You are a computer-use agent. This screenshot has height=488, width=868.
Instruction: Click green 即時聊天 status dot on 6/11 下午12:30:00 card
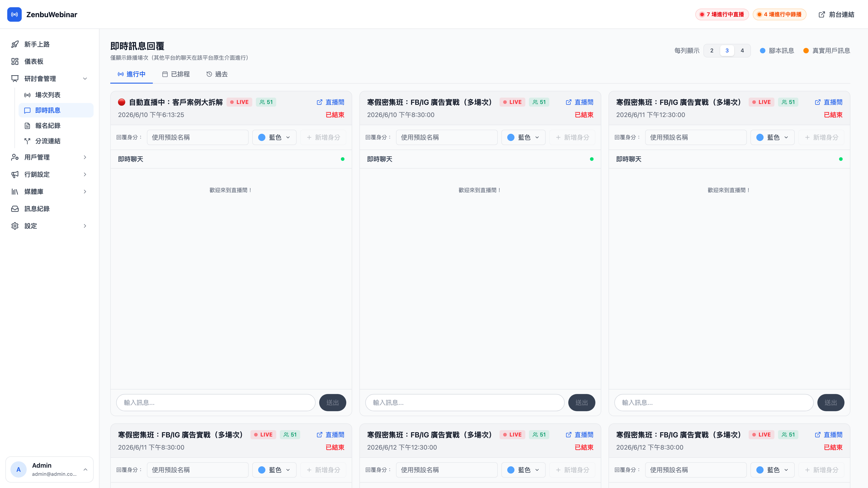point(841,159)
